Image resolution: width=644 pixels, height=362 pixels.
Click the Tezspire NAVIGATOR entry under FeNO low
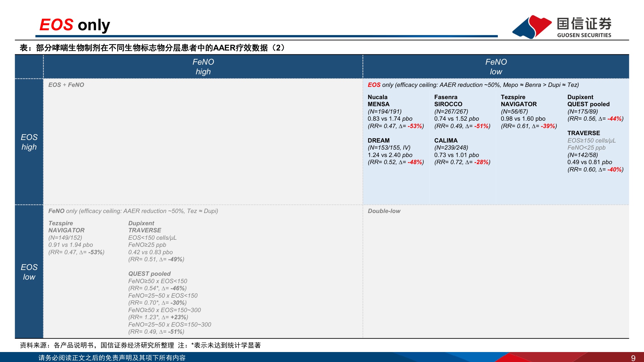[x=529, y=112]
